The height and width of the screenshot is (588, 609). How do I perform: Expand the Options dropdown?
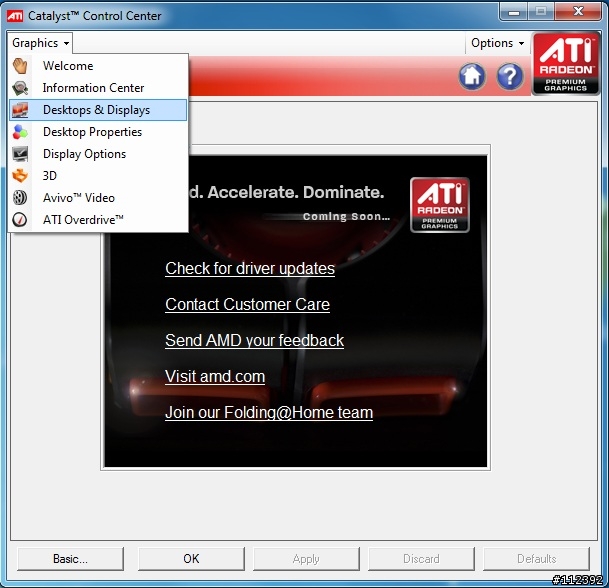[498, 43]
